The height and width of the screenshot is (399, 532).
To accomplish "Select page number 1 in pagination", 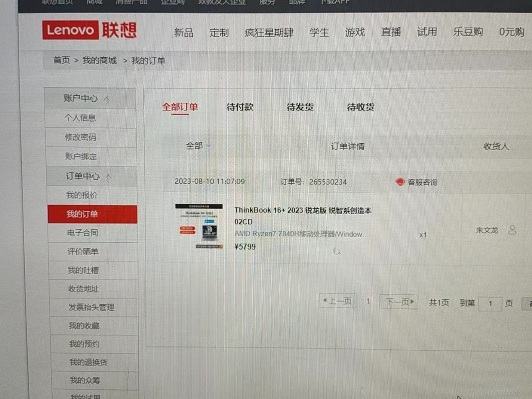I will [x=369, y=301].
